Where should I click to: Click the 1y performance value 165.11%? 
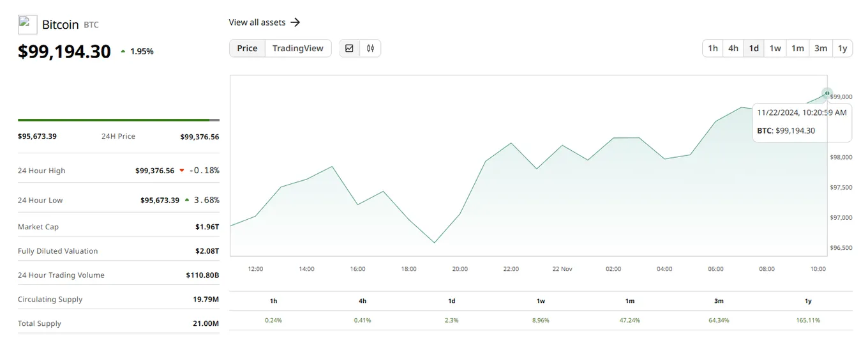coord(808,320)
